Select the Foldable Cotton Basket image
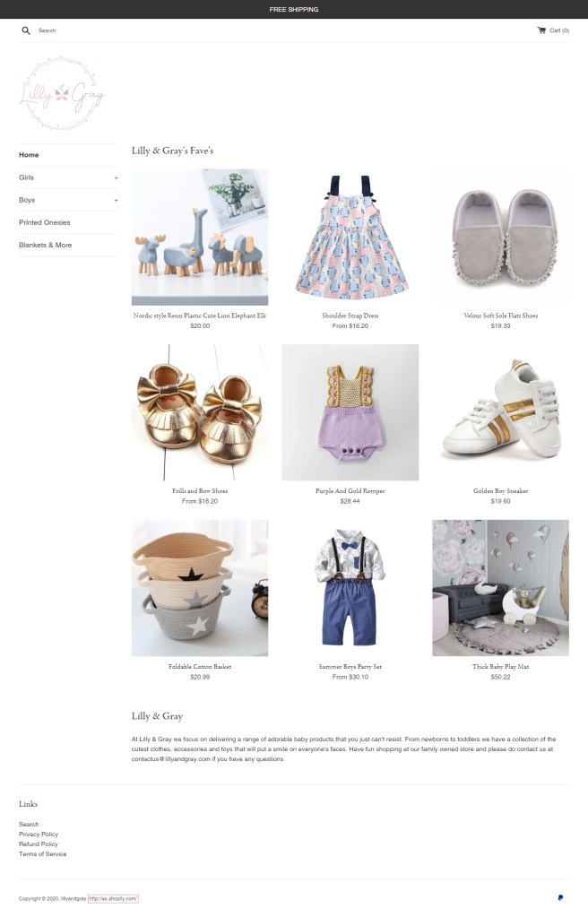The height and width of the screenshot is (917, 588). (x=200, y=588)
